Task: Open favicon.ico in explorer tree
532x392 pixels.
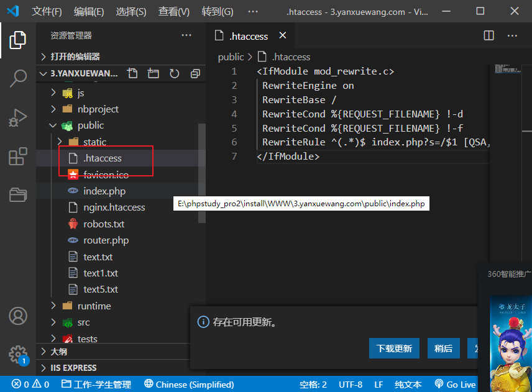Action: point(121,175)
